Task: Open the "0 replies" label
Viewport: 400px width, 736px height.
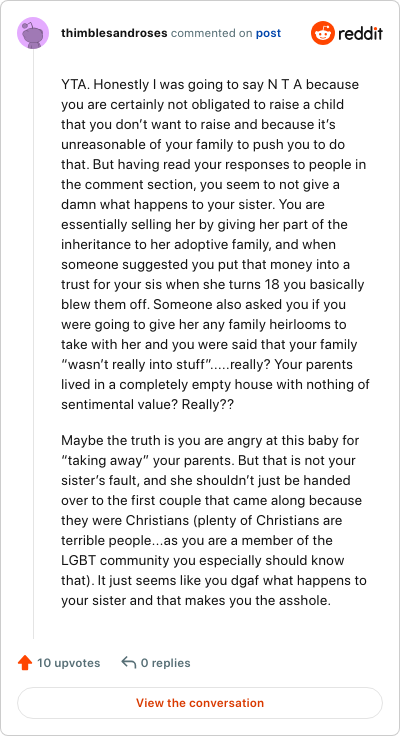Action: pyautogui.click(x=165, y=663)
